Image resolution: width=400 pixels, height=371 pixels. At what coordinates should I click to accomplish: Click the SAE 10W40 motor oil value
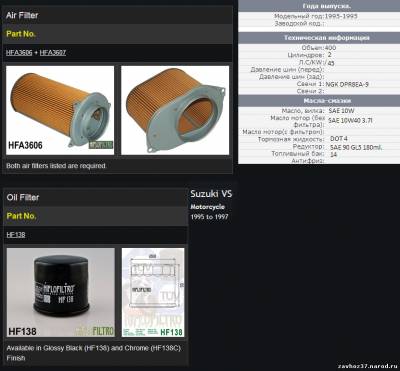[x=350, y=121]
